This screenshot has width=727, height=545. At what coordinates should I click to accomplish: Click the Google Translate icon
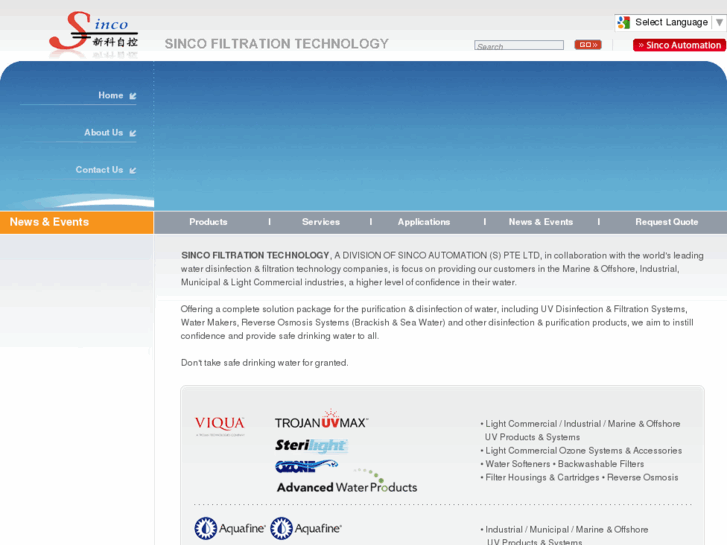click(x=624, y=22)
